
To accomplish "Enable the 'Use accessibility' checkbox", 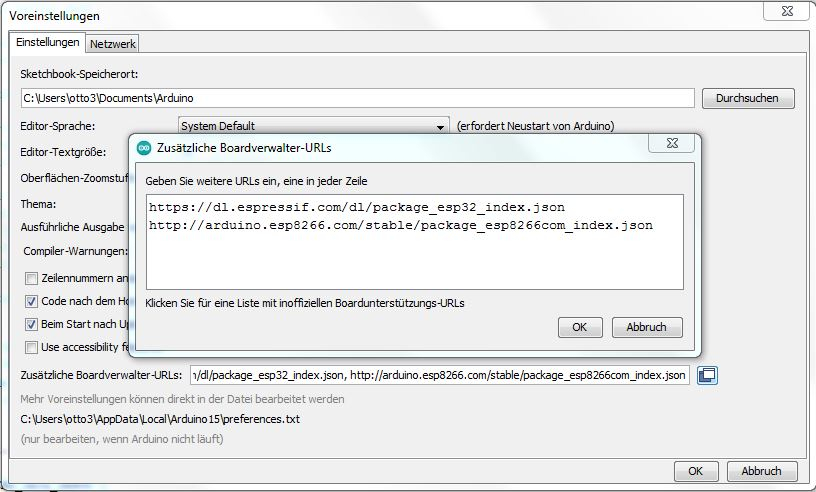I will [x=32, y=347].
